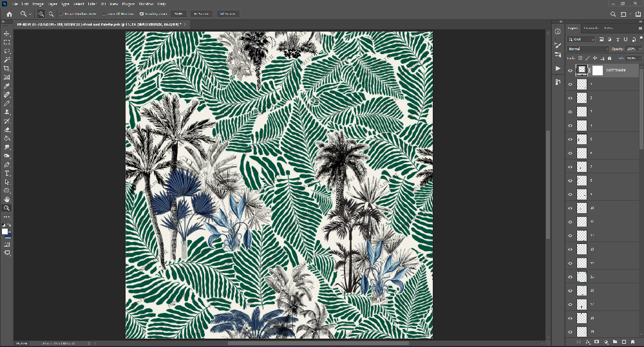Create a new adjustment layer

click(x=606, y=342)
